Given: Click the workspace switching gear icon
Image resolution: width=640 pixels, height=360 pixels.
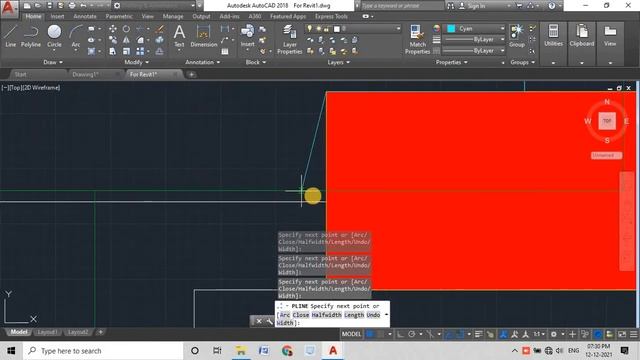Looking at the screenshot, I should [x=553, y=334].
